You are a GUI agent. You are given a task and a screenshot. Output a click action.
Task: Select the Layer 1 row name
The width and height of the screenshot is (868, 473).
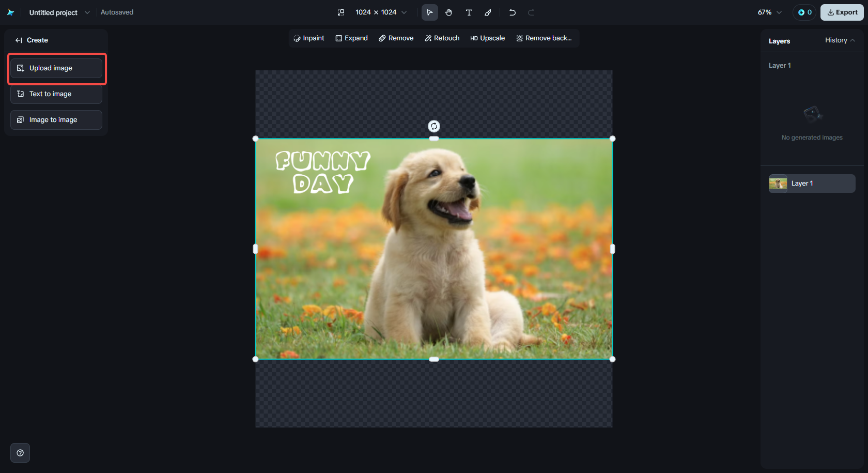(x=802, y=184)
